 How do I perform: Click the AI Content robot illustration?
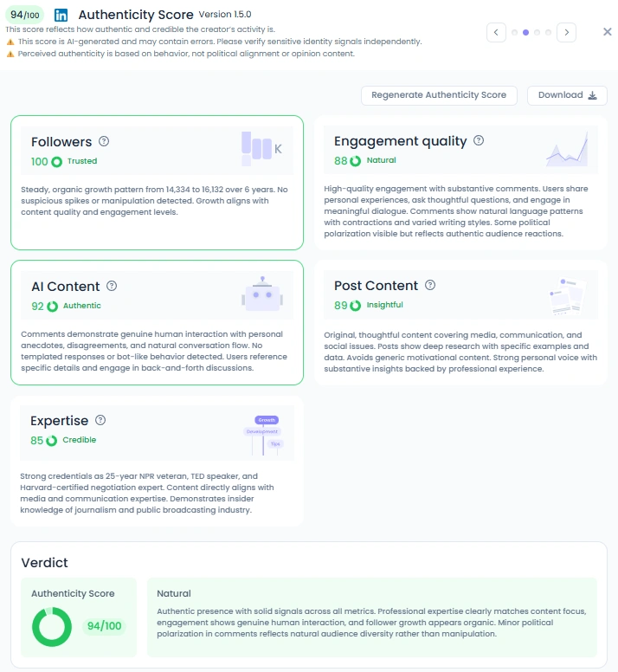(262, 294)
